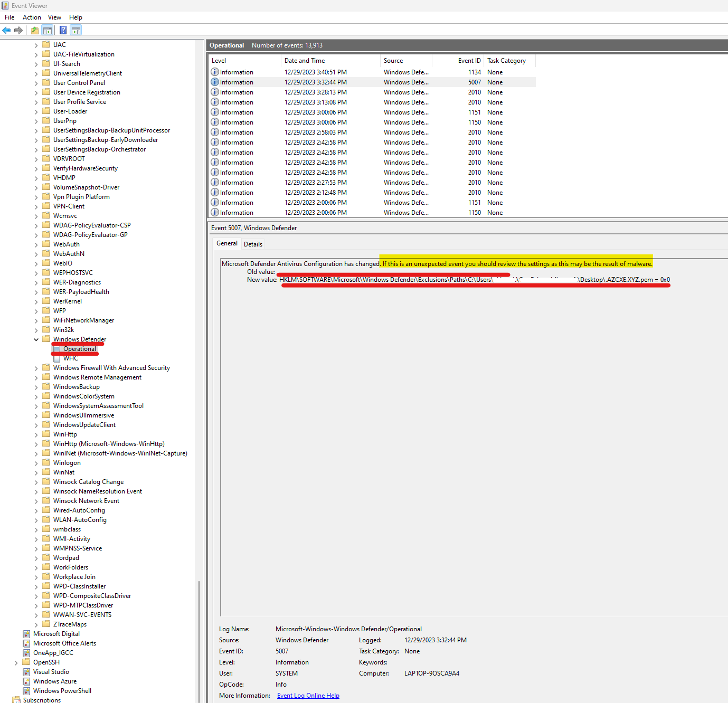Select WLAN-AutoConfig in the tree
Screen dimensions: 728x703
tap(80, 520)
